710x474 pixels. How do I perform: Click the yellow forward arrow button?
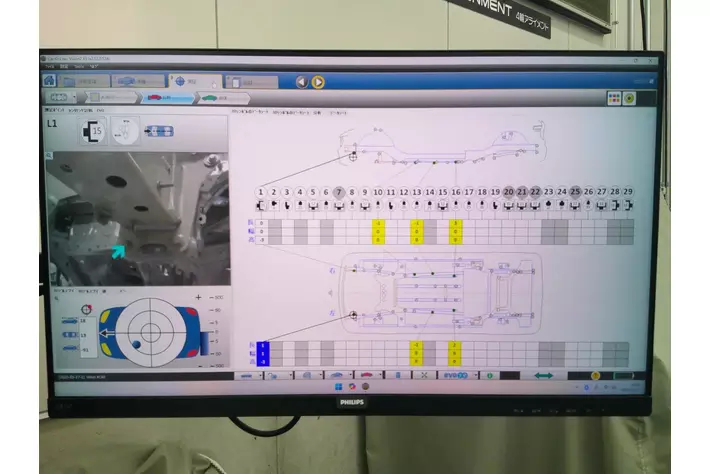318,82
